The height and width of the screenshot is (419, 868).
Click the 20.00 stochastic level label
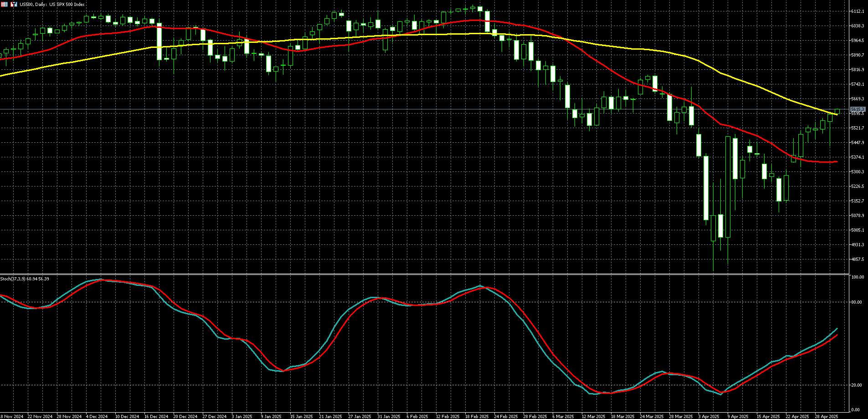pos(858,385)
